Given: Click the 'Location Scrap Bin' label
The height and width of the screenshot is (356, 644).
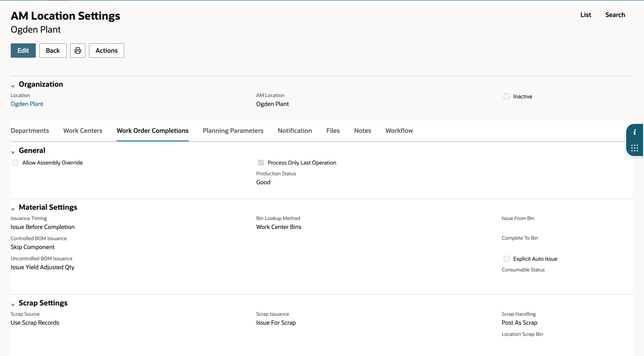Looking at the screenshot, I should tap(522, 334).
